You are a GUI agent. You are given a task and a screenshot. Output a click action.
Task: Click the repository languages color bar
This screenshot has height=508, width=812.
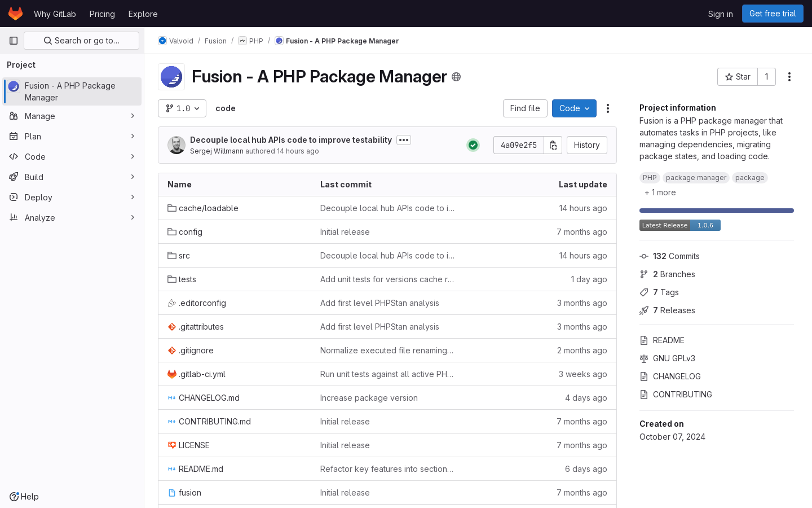click(x=717, y=211)
